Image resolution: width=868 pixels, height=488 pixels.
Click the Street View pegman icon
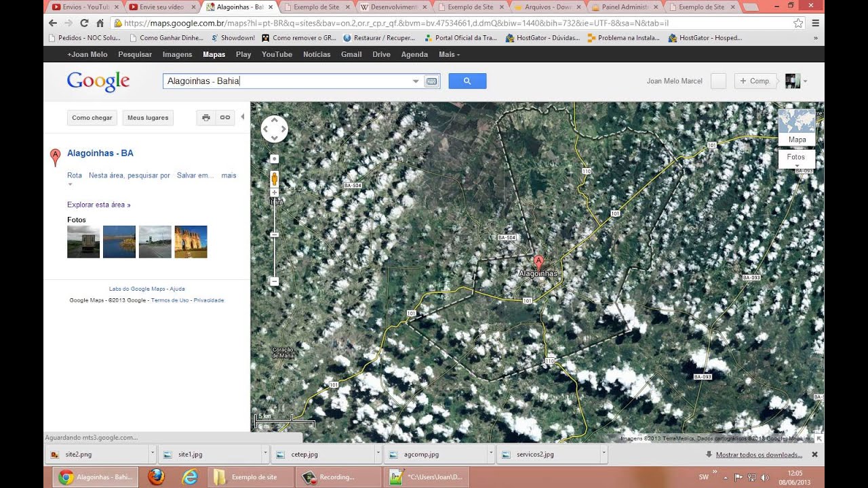[274, 179]
